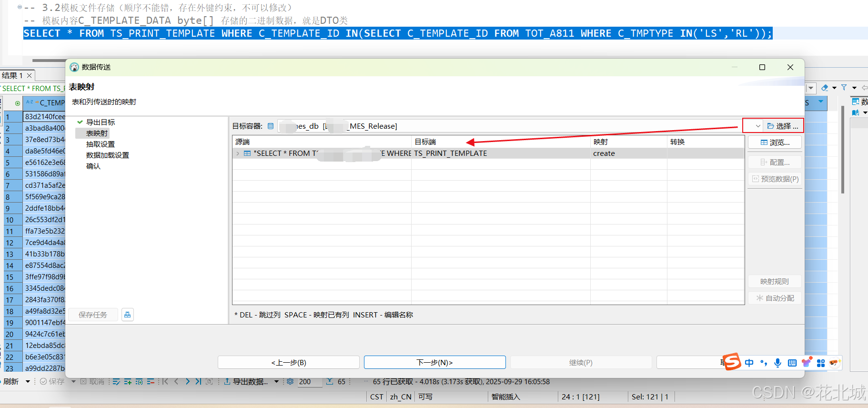Click the Sogou input method S icon
This screenshot has width=868, height=408.
(x=732, y=362)
